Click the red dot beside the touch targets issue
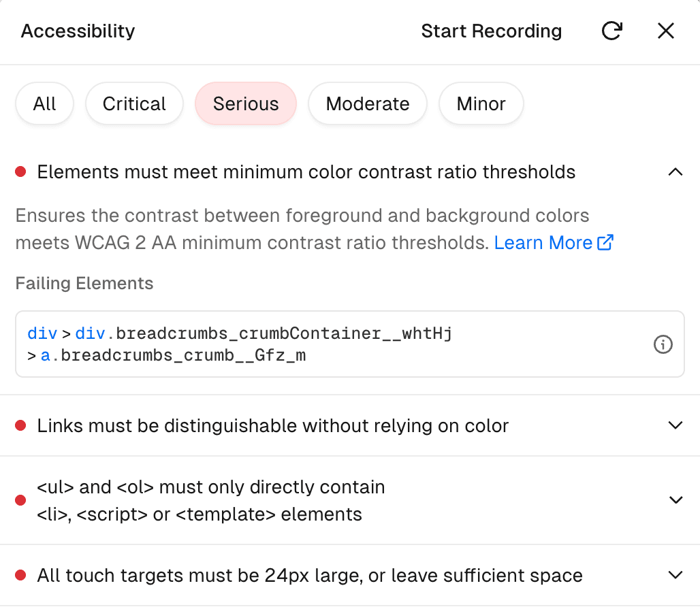This screenshot has height=607, width=700. [20, 575]
